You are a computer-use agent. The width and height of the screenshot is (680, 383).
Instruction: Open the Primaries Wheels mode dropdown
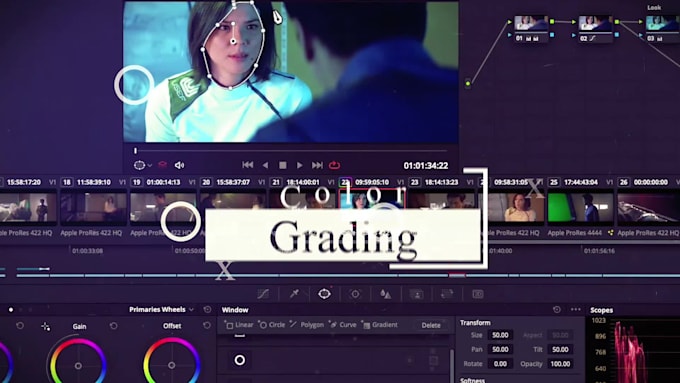click(x=161, y=309)
